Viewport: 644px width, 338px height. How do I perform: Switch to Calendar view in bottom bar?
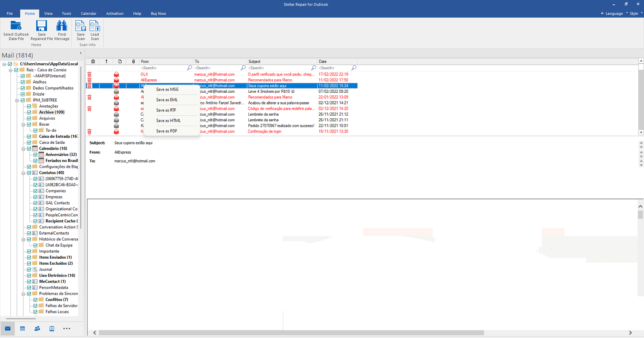(x=23, y=328)
